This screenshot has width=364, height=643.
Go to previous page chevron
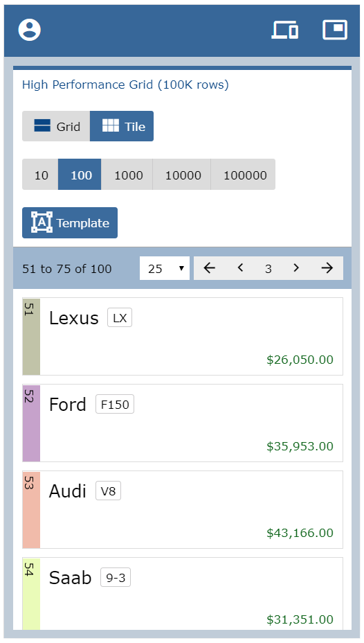click(240, 268)
